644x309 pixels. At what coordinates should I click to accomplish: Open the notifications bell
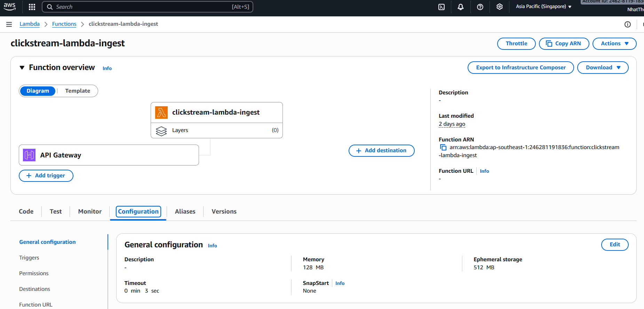tap(461, 7)
